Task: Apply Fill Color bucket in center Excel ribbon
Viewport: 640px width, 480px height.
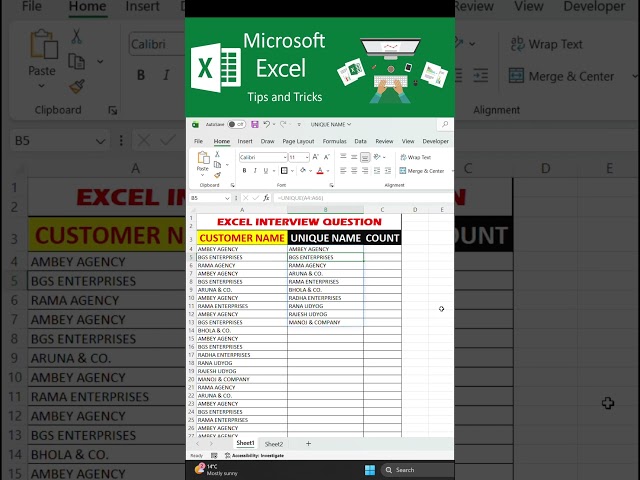Action: point(303,171)
